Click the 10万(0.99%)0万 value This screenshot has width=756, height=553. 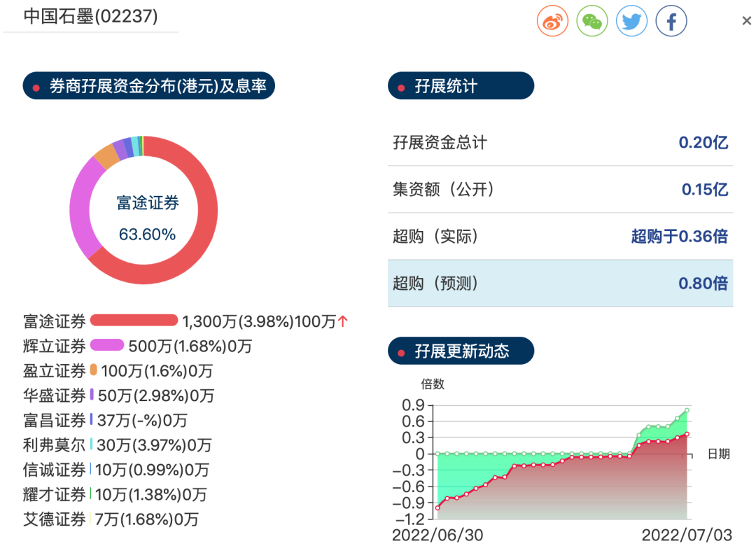tap(152, 470)
